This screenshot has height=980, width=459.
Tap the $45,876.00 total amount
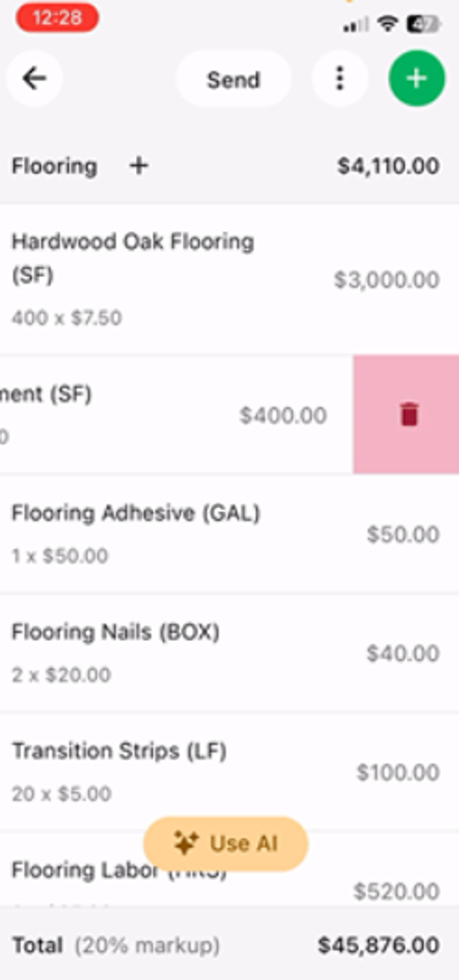pos(379,946)
